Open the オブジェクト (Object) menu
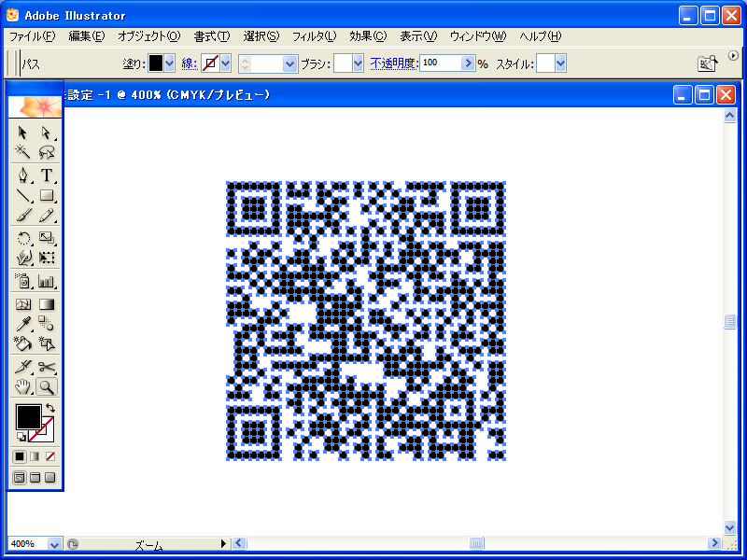Image resolution: width=747 pixels, height=560 pixels. 149,36
